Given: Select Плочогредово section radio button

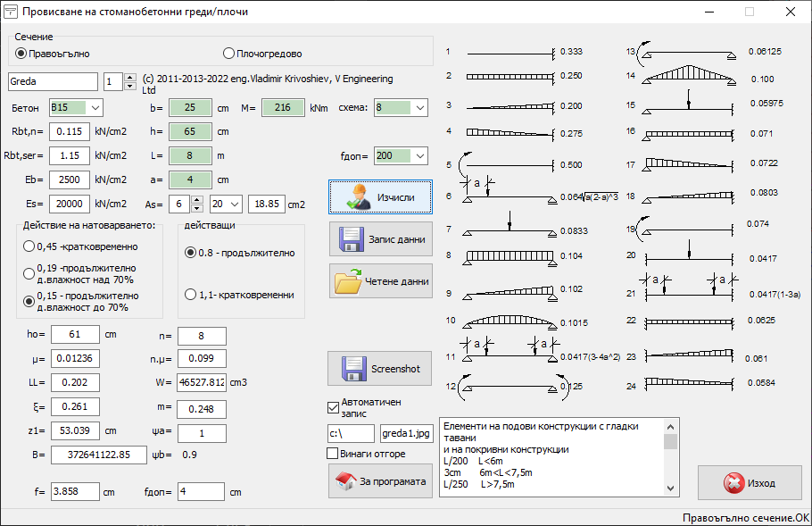Looking at the screenshot, I should pos(228,54).
